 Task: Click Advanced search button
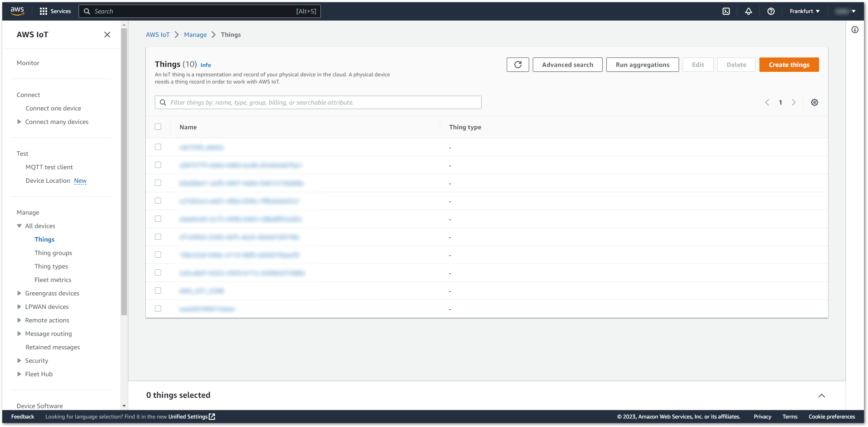tap(568, 65)
